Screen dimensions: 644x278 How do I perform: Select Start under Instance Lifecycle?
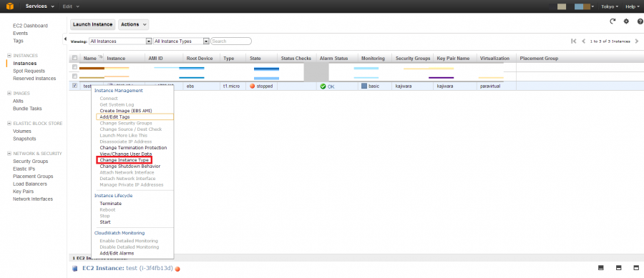click(x=105, y=222)
